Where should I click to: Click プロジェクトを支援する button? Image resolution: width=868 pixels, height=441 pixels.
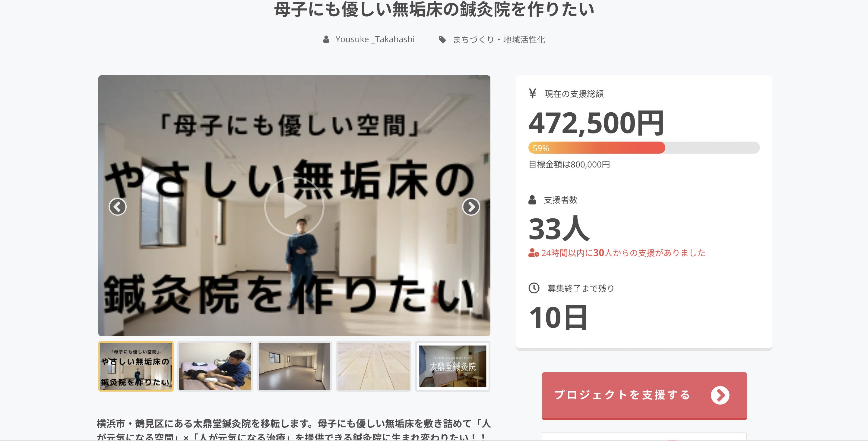coord(644,395)
